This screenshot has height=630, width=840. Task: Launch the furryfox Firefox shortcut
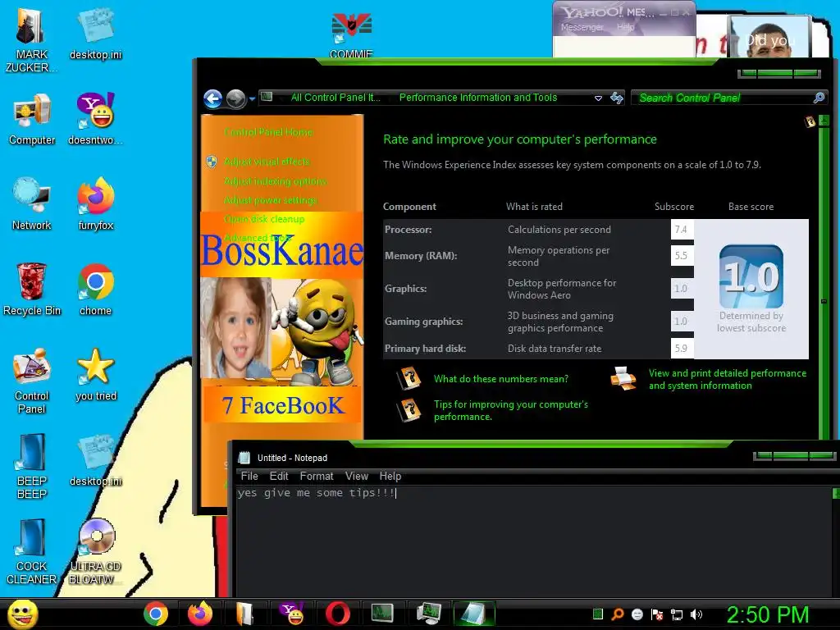point(95,204)
